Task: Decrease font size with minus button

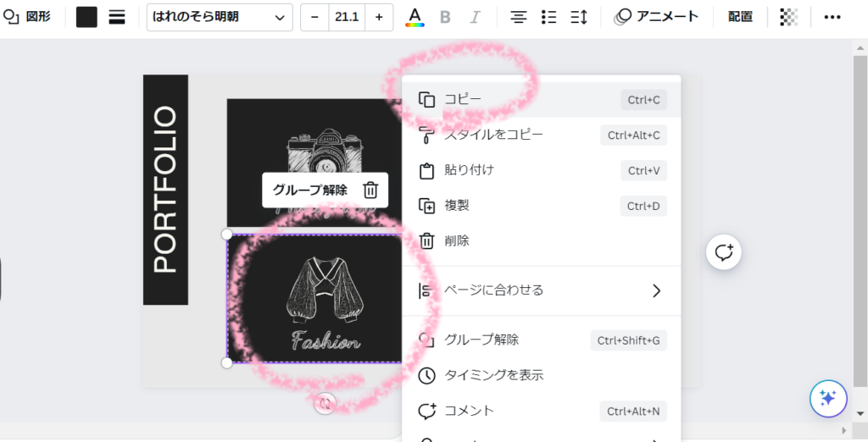Action: [315, 17]
